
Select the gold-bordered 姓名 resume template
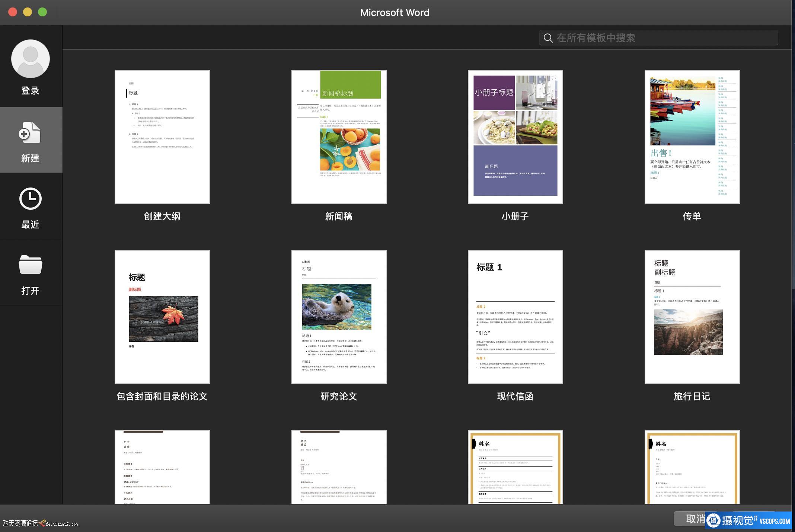tap(515, 467)
